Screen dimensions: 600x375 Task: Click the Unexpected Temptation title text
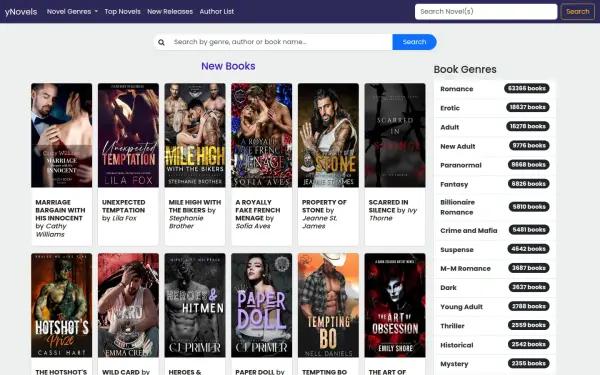[123, 206]
